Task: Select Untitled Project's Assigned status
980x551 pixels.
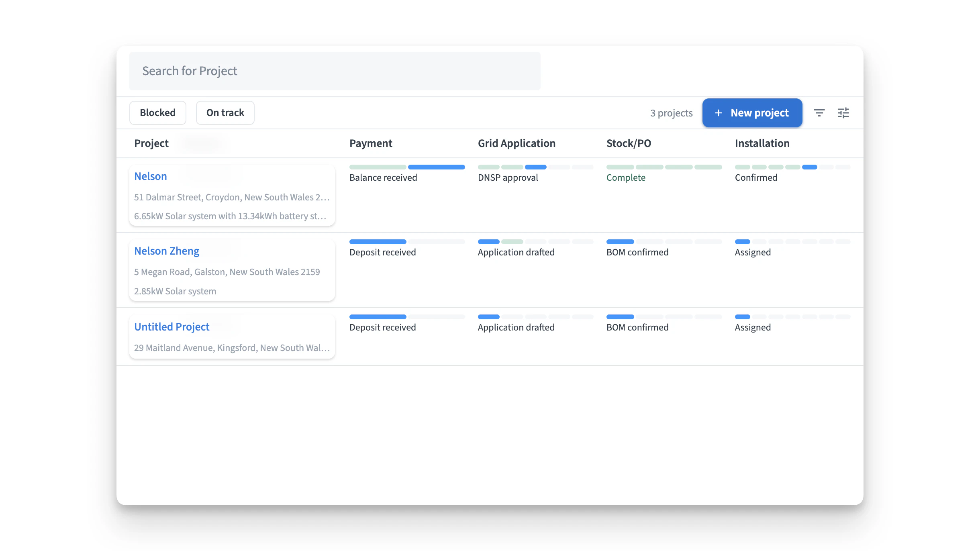Action: [x=753, y=327]
